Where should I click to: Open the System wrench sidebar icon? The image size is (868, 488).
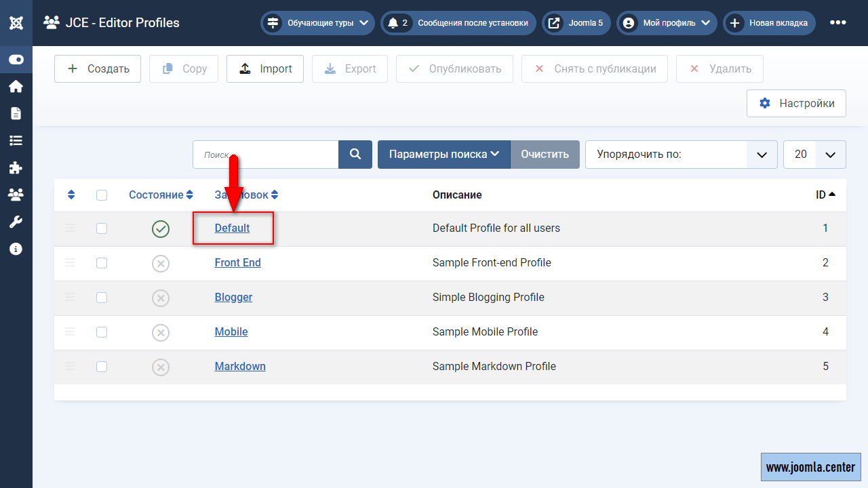point(16,222)
